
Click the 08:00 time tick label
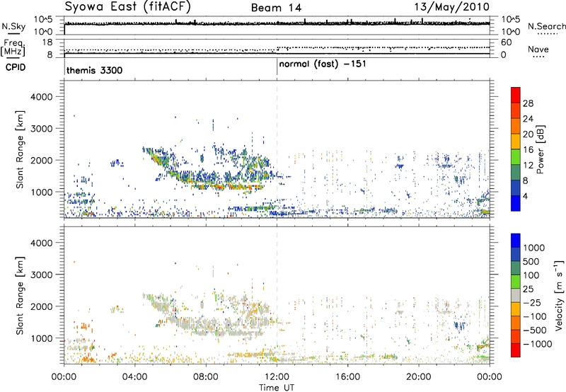click(x=205, y=377)
